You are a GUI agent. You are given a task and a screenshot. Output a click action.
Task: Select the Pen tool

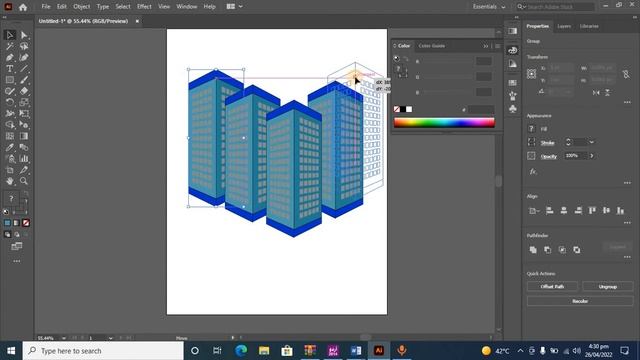pos(10,58)
